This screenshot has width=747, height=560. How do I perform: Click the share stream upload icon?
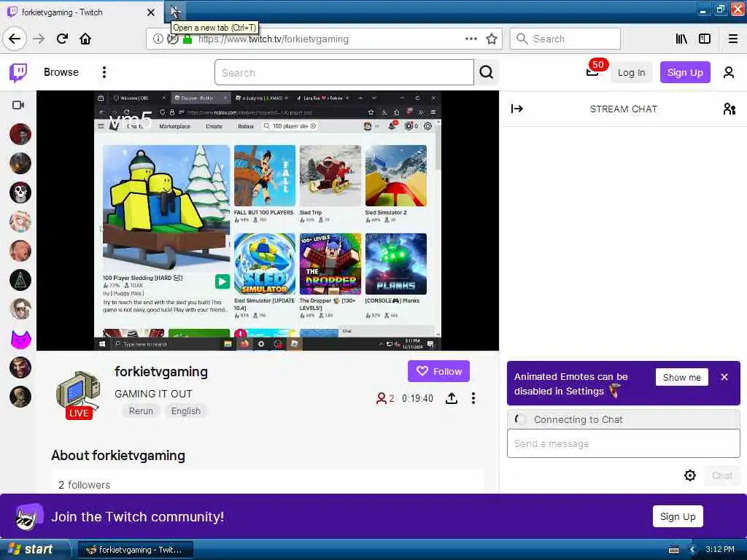point(452,398)
